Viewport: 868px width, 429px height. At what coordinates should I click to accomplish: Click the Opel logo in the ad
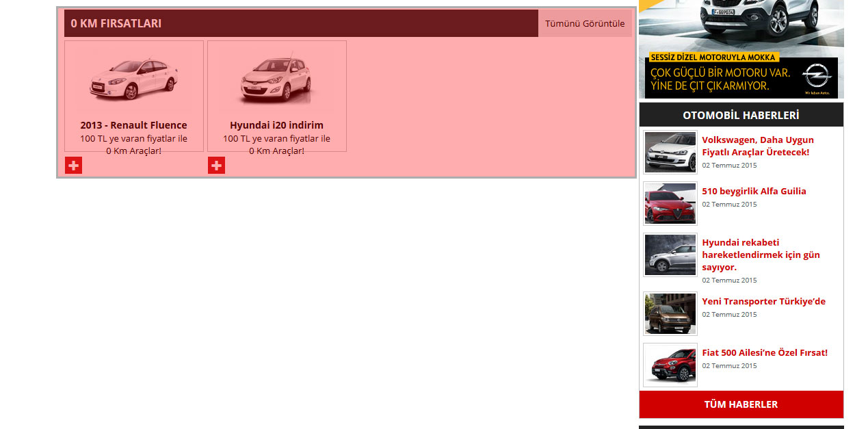click(x=816, y=76)
